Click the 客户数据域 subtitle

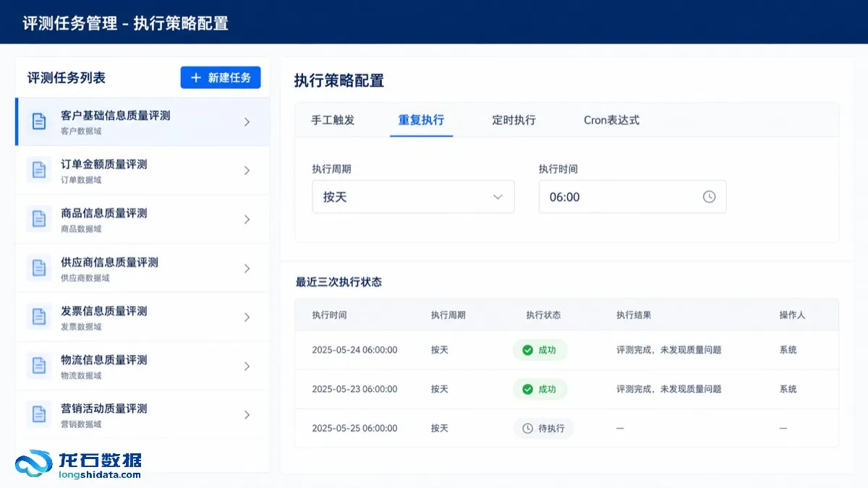(x=81, y=132)
